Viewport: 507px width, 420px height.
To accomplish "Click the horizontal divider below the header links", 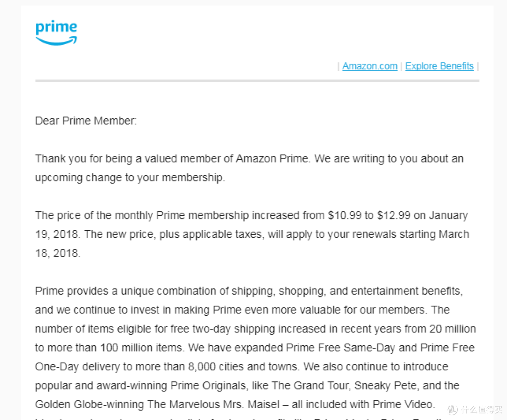I will tap(257, 81).
